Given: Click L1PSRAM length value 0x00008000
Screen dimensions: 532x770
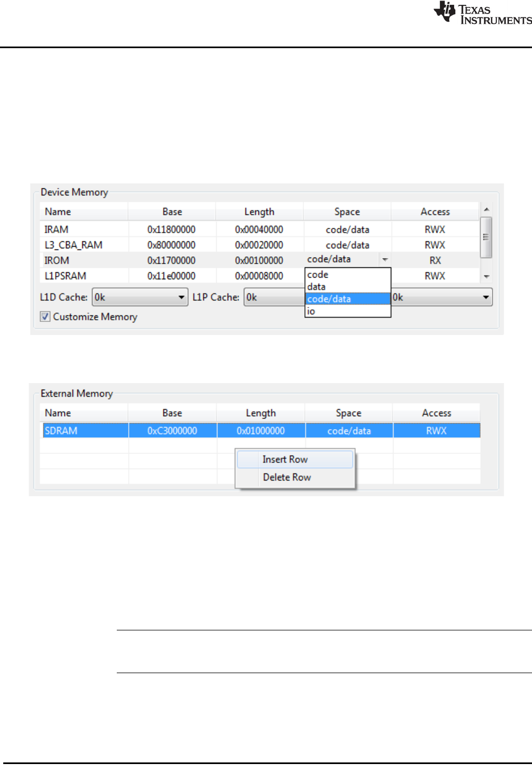Looking at the screenshot, I should coord(259,276).
